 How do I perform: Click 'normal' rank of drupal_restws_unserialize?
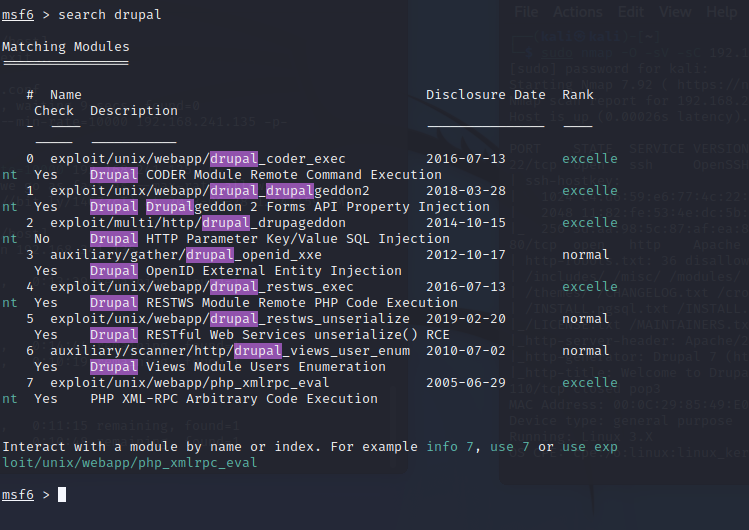(586, 318)
